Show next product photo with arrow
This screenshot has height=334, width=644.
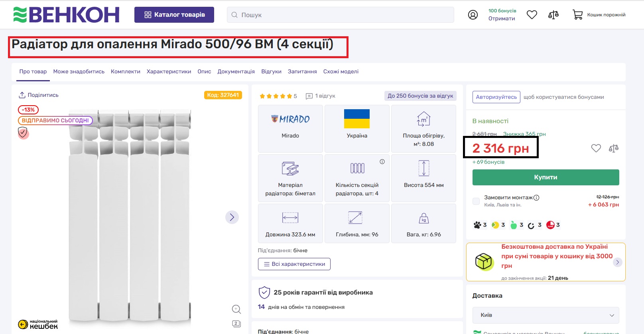232,217
